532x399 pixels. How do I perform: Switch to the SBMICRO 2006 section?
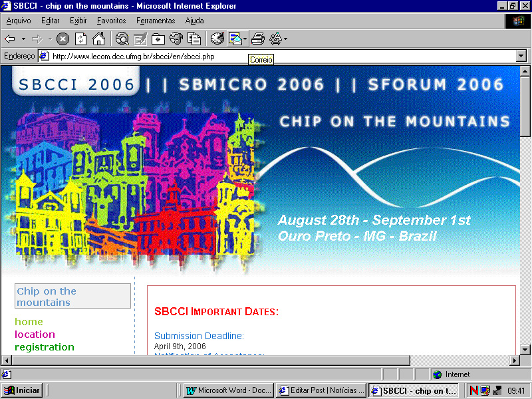pos(251,84)
